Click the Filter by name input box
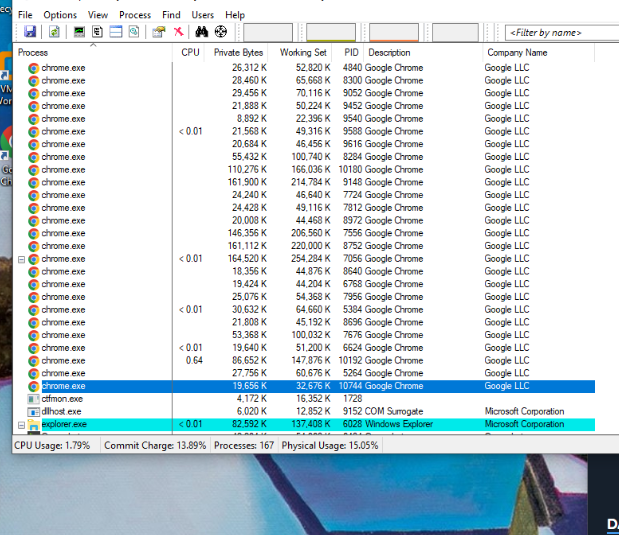The height and width of the screenshot is (535, 619). point(562,32)
